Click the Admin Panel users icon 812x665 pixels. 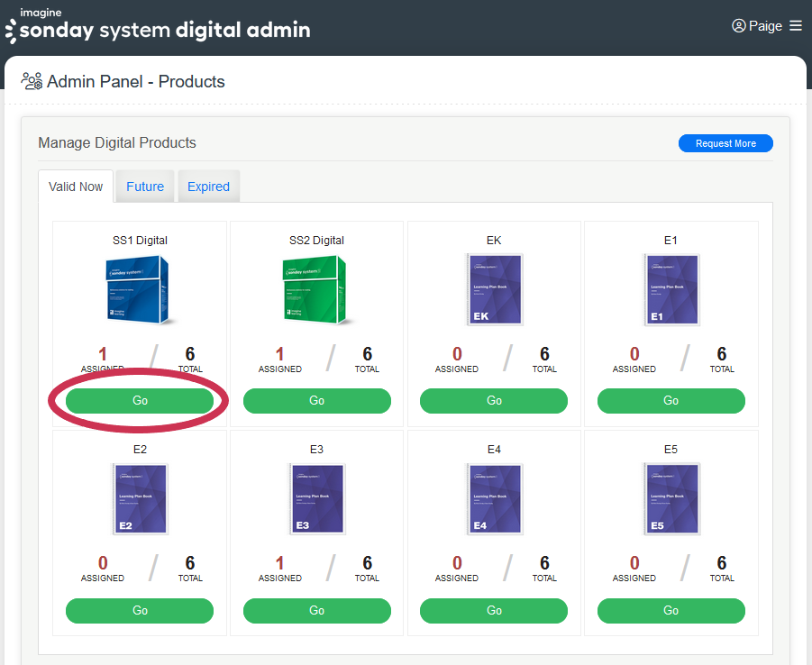pyautogui.click(x=32, y=82)
